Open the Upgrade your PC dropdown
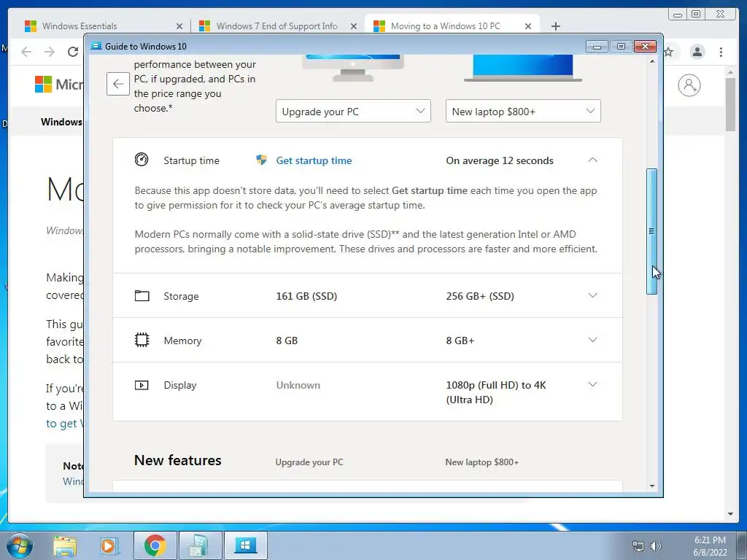 click(353, 111)
